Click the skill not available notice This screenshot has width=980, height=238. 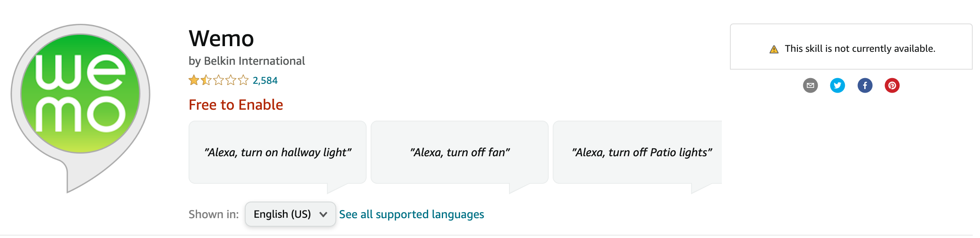pos(859,49)
